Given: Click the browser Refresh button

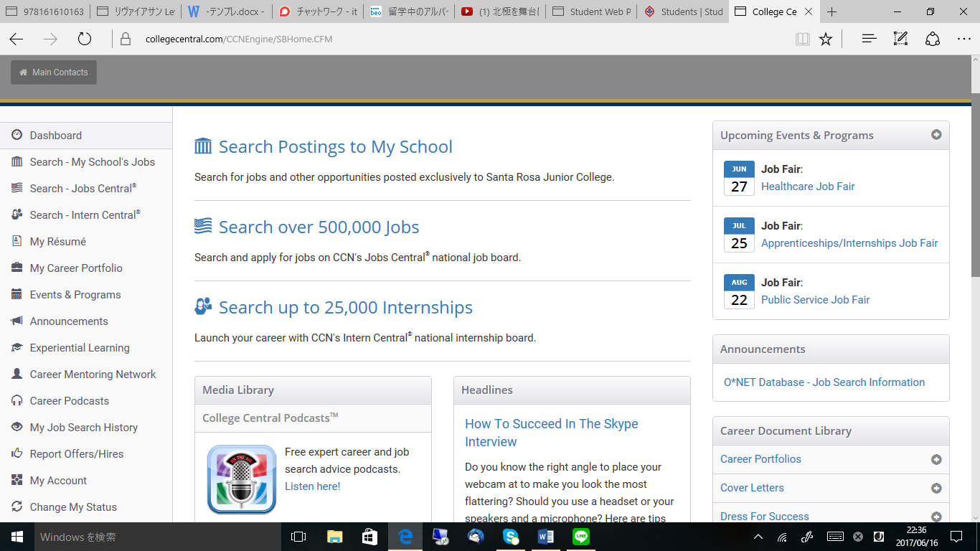Looking at the screenshot, I should 85,39.
